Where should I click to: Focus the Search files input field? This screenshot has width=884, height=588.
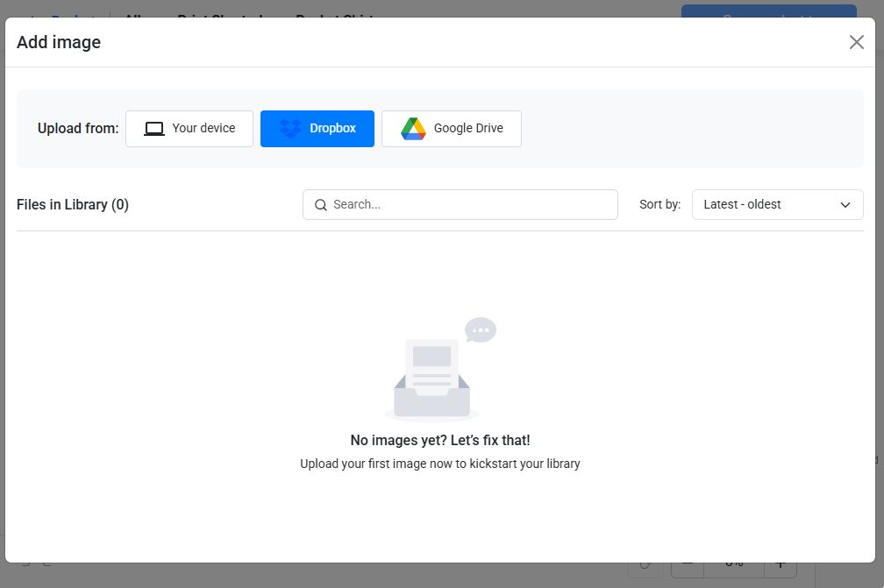click(469, 205)
